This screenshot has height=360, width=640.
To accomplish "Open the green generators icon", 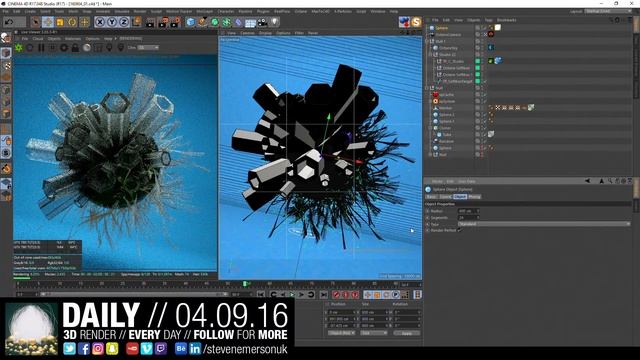I will point(214,22).
